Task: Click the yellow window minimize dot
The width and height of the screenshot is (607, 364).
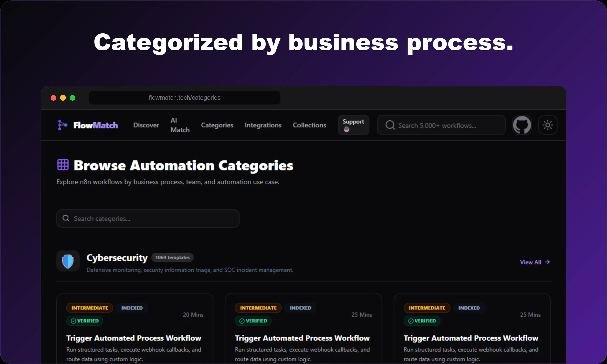Action: point(63,98)
